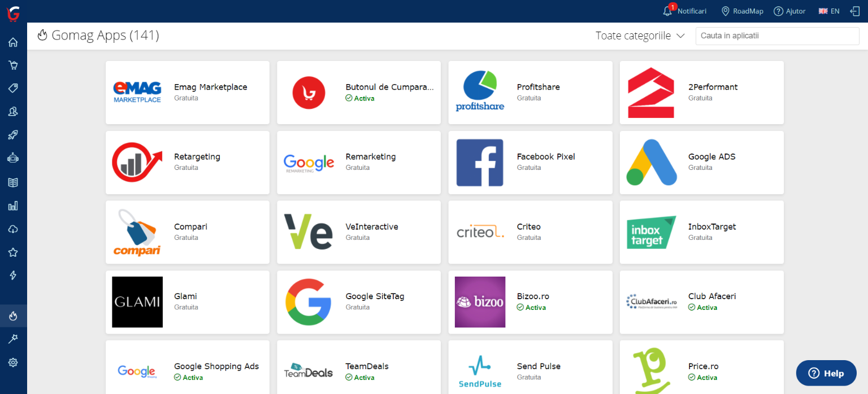Open the Ajutor help link
This screenshot has height=394, width=868.
[789, 11]
